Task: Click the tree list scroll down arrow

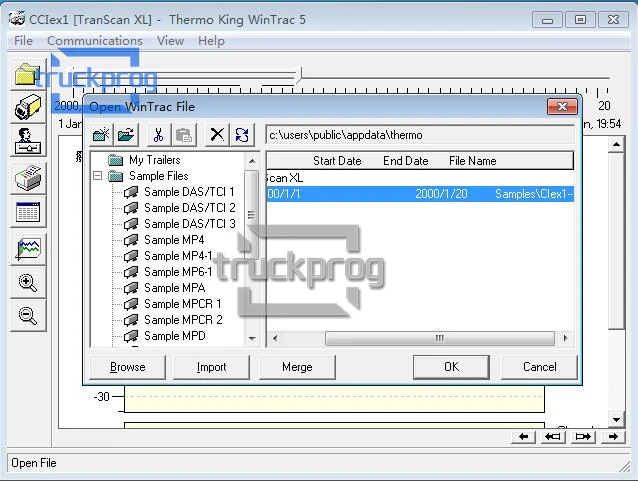Action: [x=252, y=339]
